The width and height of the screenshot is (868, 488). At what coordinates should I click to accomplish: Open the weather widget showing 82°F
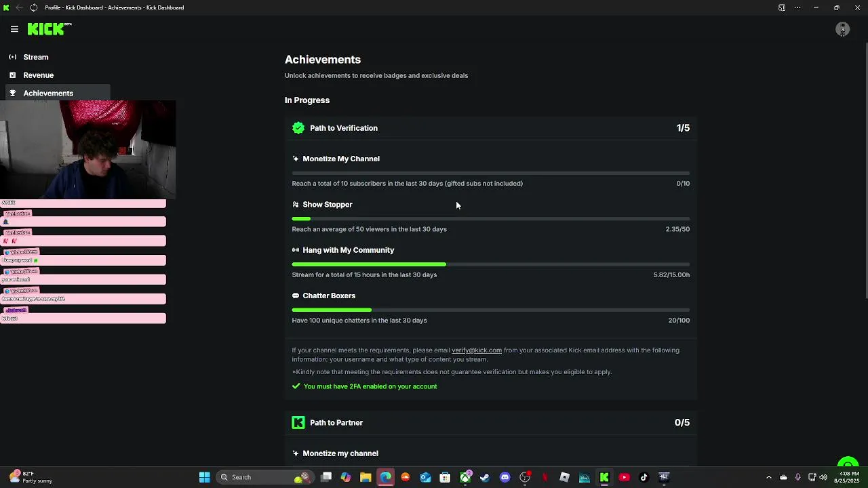click(x=31, y=477)
